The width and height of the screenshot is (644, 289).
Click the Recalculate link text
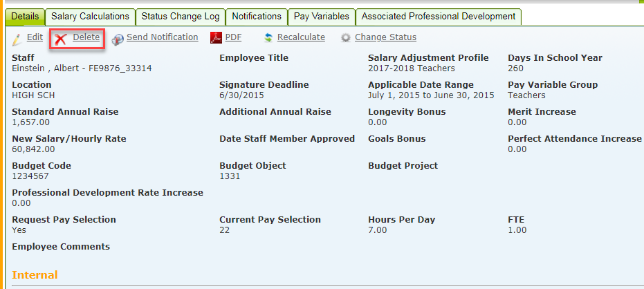tap(301, 37)
